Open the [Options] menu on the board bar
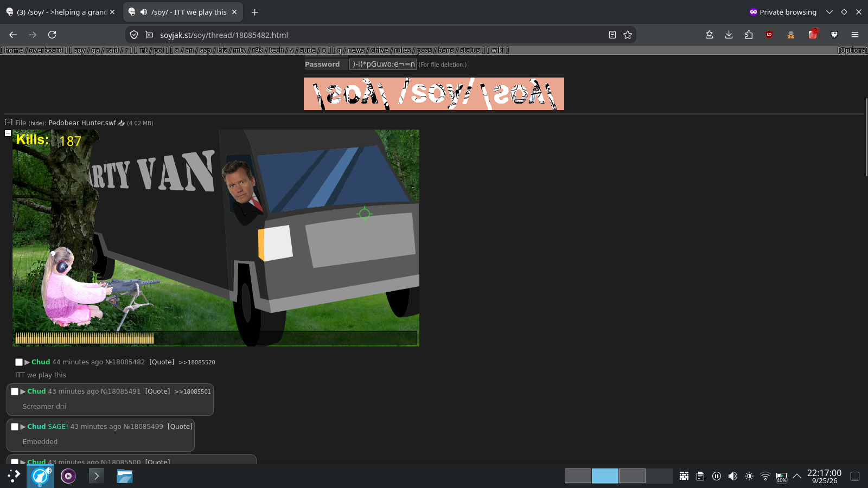868x488 pixels. click(x=852, y=50)
